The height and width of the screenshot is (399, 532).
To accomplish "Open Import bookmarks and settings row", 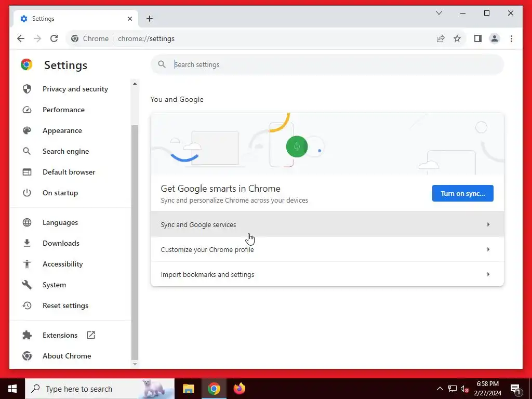I will tap(327, 274).
